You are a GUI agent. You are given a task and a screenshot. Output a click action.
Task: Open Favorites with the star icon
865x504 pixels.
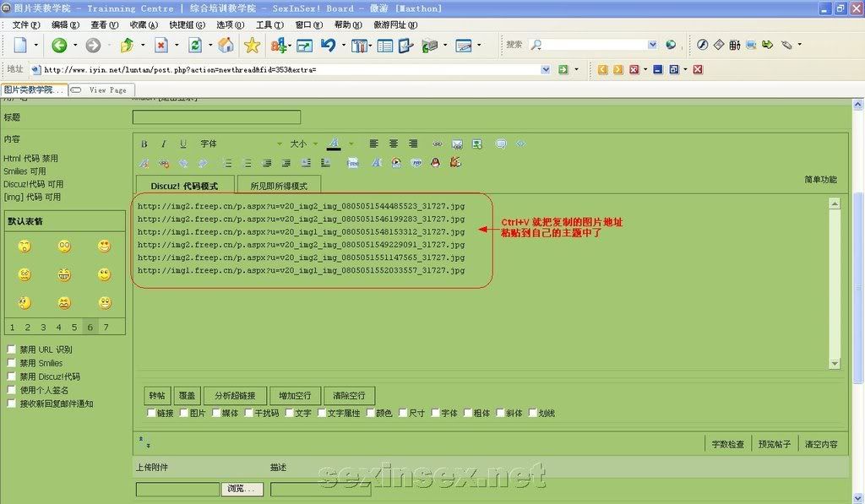coord(252,46)
